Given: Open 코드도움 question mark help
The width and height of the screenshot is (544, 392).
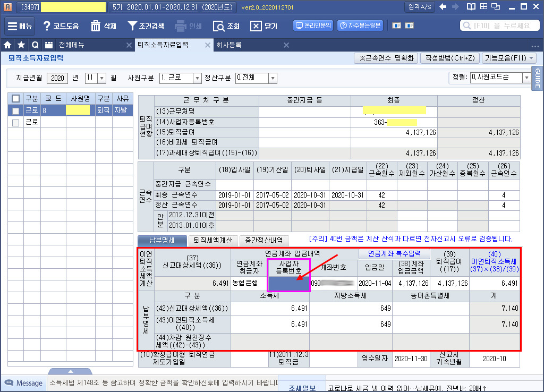Looking at the screenshot, I should click(x=61, y=26).
